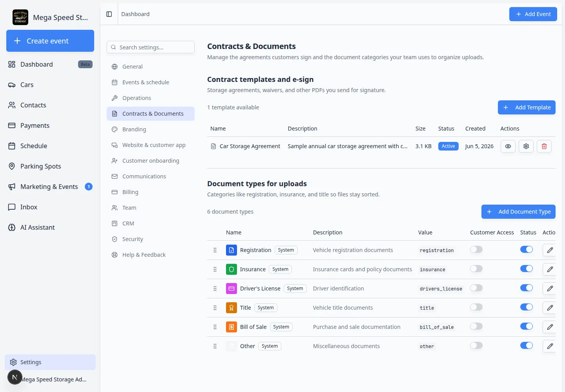565x392 pixels.
Task: Edit the Bill of Sale document type
Action: [x=550, y=327]
